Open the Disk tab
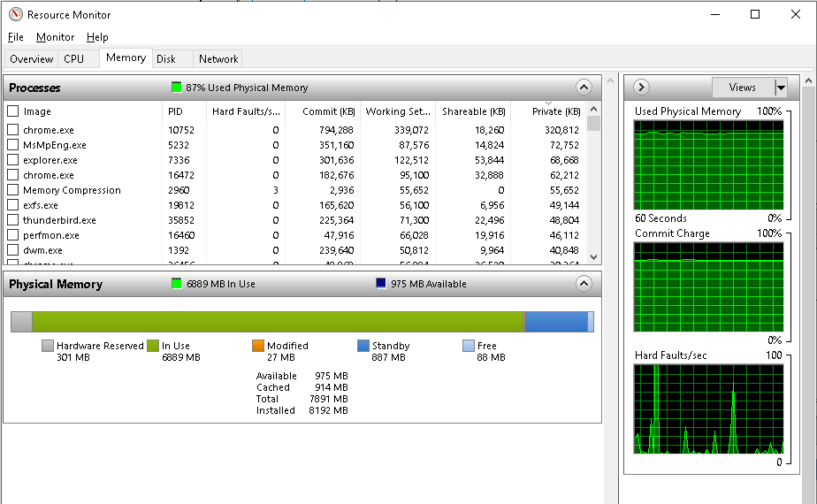Image resolution: width=817 pixels, height=504 pixels. click(166, 59)
